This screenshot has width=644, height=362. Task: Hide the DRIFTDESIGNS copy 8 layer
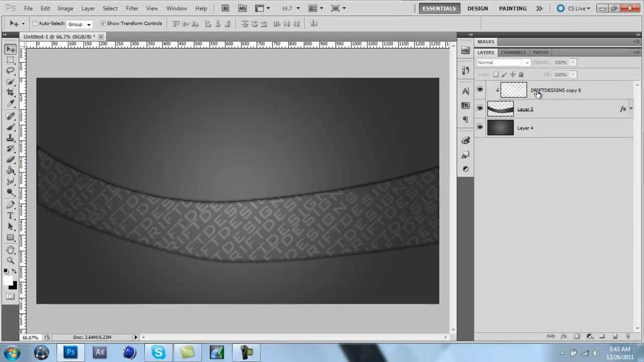480,90
